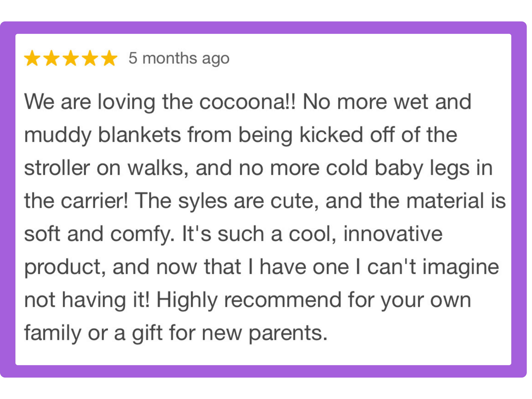Click the second yellow rating star
This screenshot has height=399, width=532.
[x=52, y=58]
